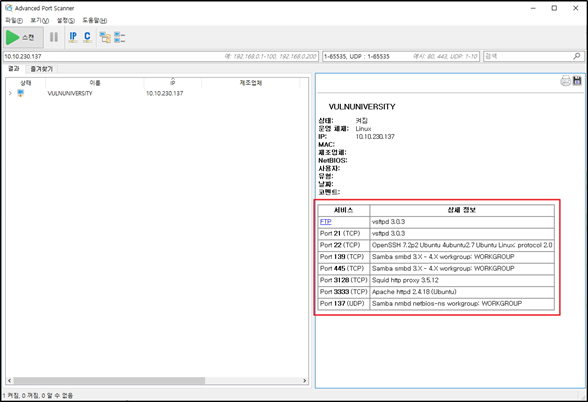Expand the VULNUNIVERSITY host row
This screenshot has width=588, height=402.
point(10,93)
